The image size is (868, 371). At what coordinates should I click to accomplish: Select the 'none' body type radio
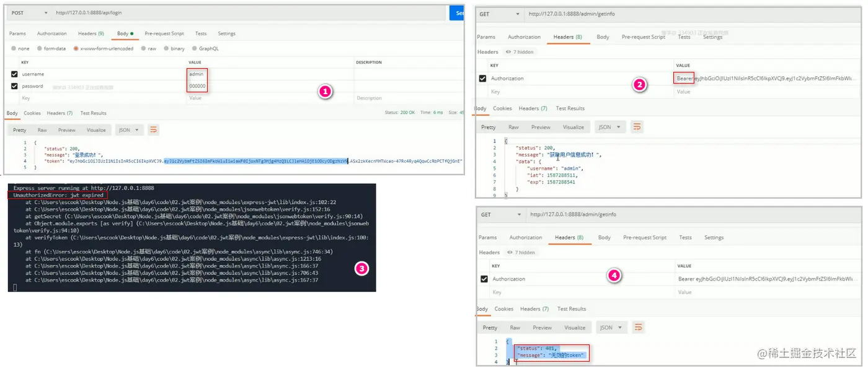pyautogui.click(x=14, y=48)
